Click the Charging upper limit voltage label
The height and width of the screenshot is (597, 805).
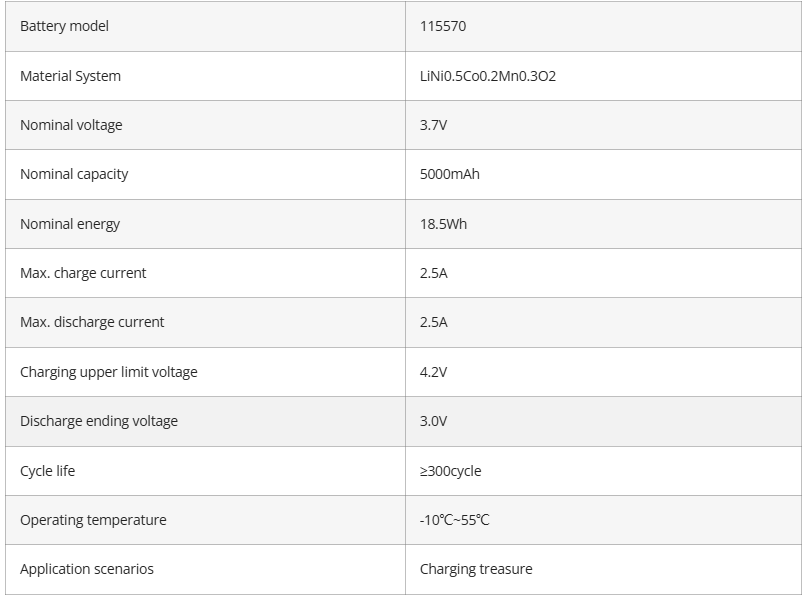tap(109, 372)
